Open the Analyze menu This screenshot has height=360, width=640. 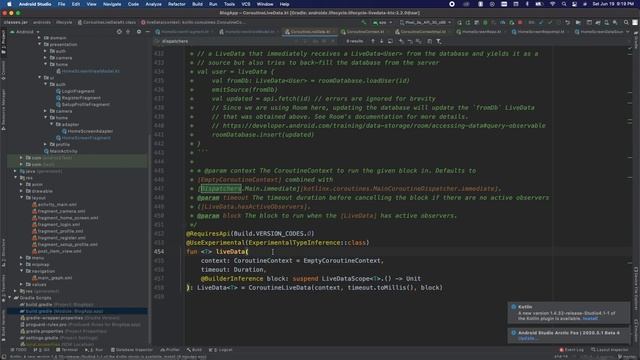(153, 4)
